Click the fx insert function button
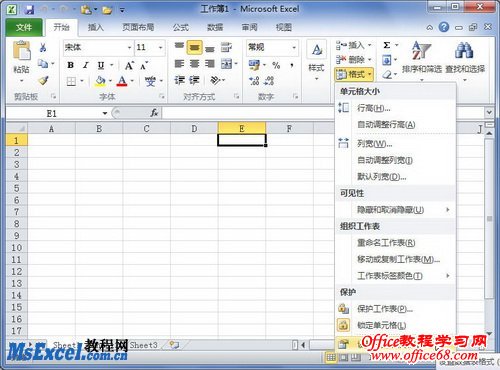Image resolution: width=500 pixels, height=370 pixels. (154, 113)
